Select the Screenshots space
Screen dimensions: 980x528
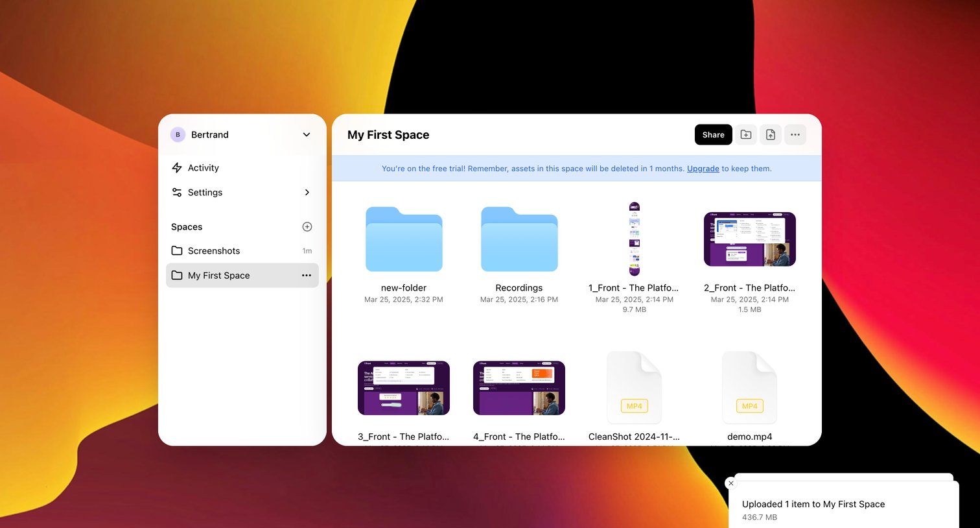[242, 251]
